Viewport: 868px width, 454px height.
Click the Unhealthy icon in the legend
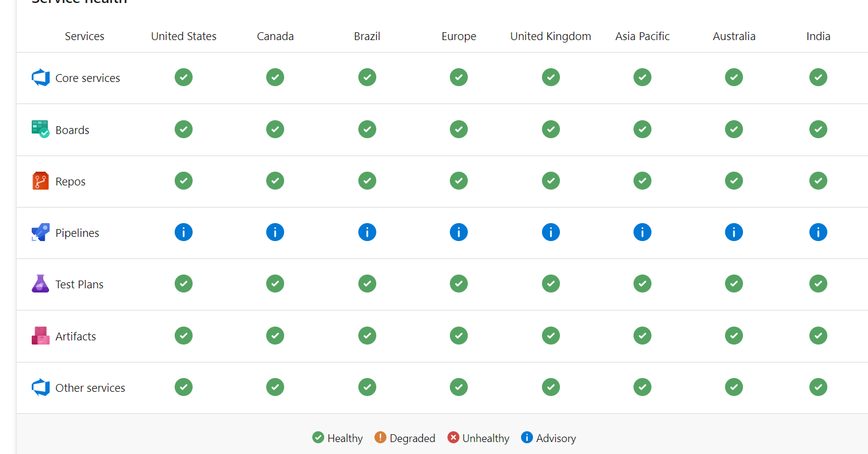(453, 437)
